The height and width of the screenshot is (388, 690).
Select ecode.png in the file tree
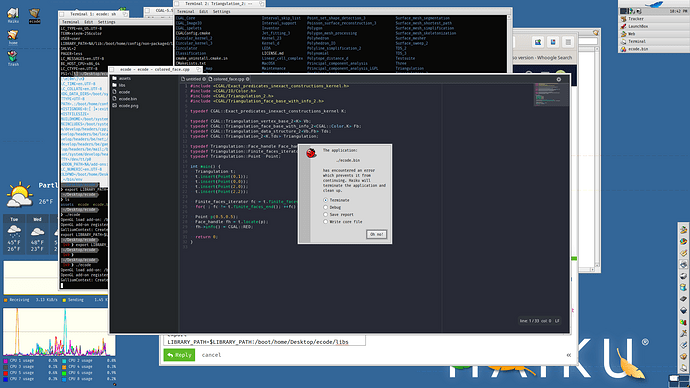coord(125,106)
